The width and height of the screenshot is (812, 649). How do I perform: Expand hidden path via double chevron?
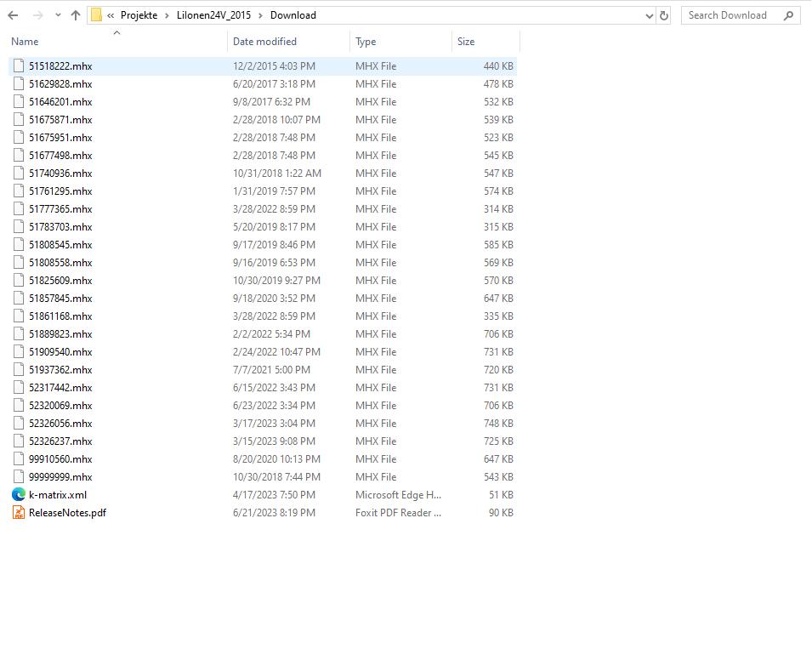coord(111,15)
